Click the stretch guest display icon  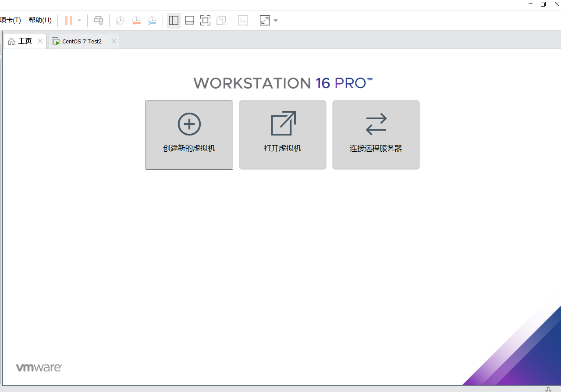pyautogui.click(x=265, y=20)
